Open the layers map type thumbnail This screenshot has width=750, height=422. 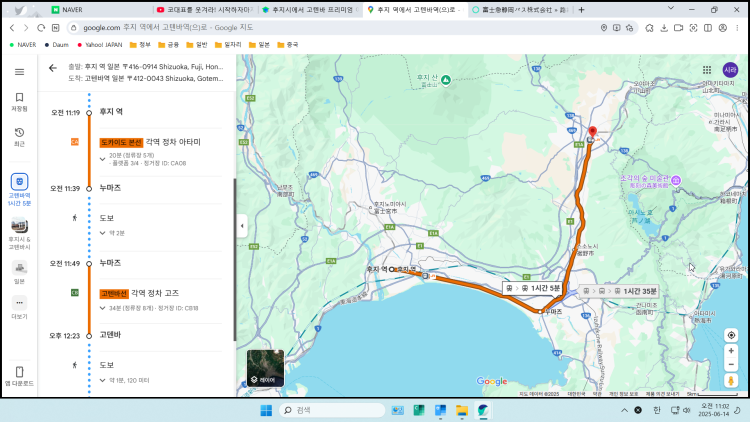tap(265, 368)
